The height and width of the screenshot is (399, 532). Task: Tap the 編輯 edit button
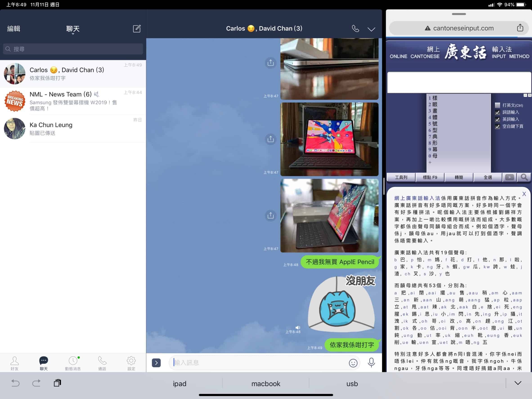(14, 29)
